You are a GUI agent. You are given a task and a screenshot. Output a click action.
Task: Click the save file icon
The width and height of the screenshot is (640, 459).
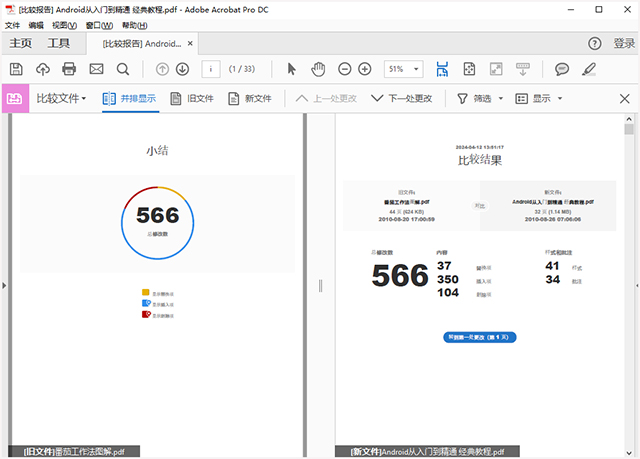pyautogui.click(x=16, y=69)
